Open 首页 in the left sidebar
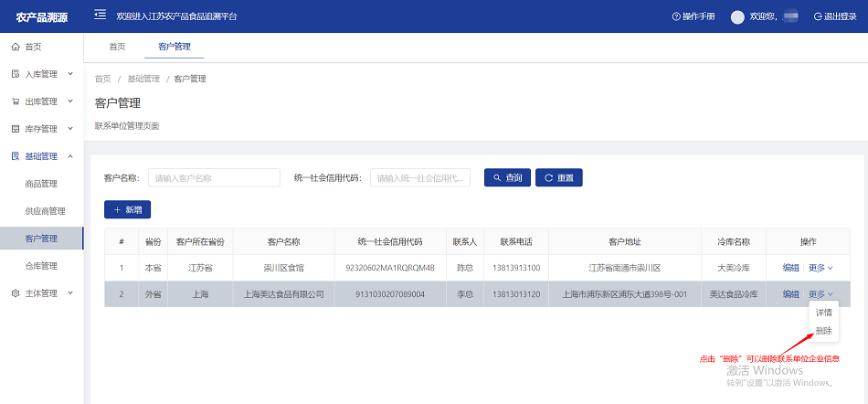Screen dimensions: 868x404 coord(32,47)
